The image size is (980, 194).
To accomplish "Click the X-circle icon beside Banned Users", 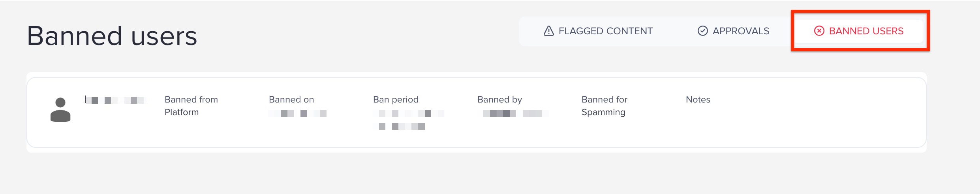I will tap(819, 31).
